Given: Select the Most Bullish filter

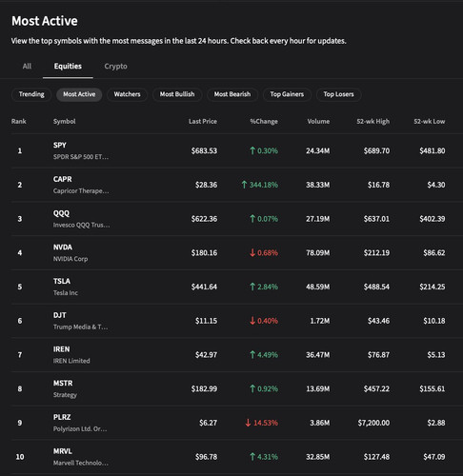Looking at the screenshot, I should coord(177,94).
